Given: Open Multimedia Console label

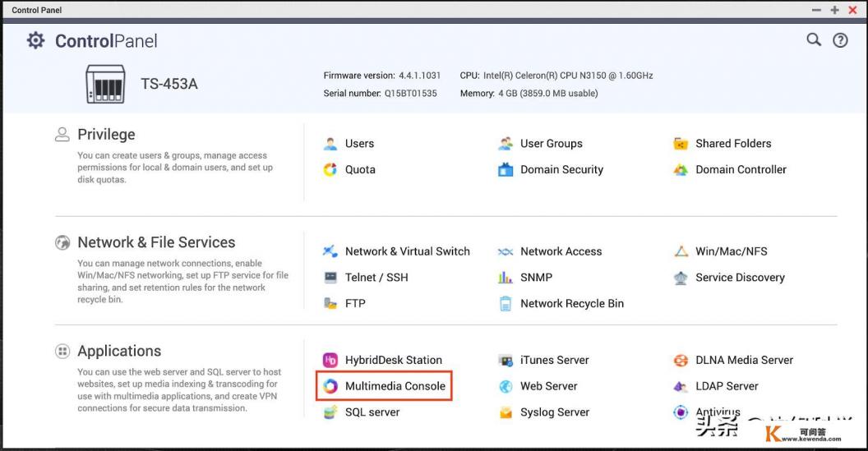Looking at the screenshot, I should pos(395,386).
